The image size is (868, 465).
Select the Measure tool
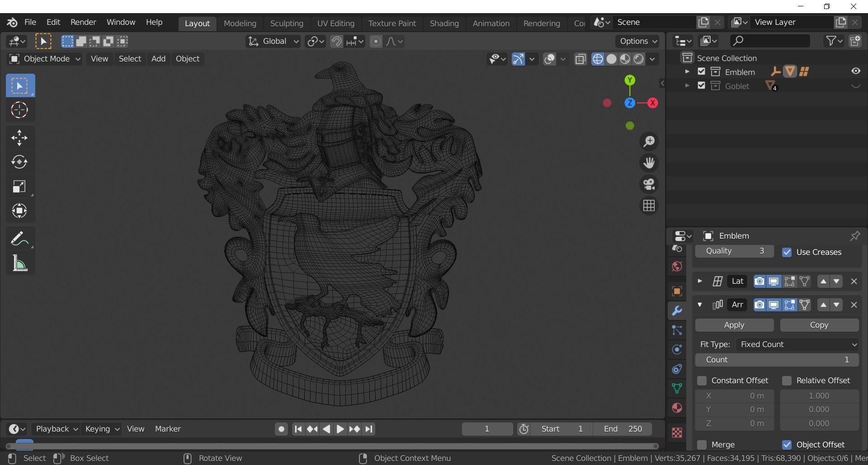pos(19,263)
